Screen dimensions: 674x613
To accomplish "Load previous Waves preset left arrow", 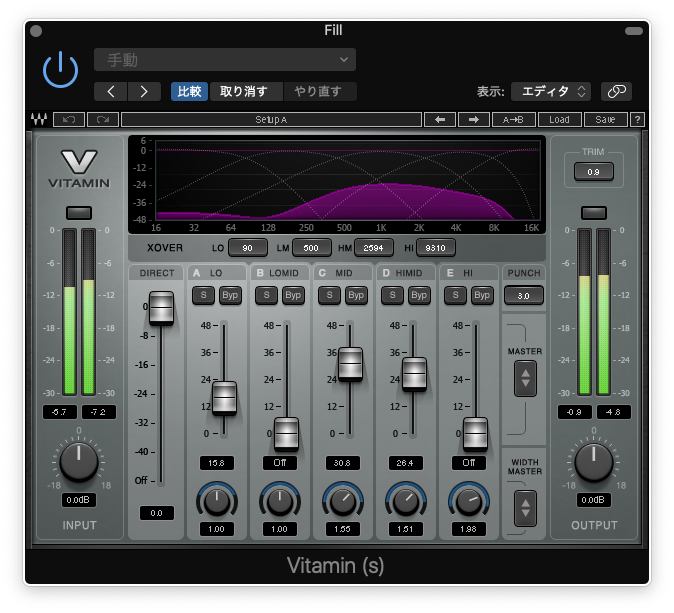I will [440, 120].
